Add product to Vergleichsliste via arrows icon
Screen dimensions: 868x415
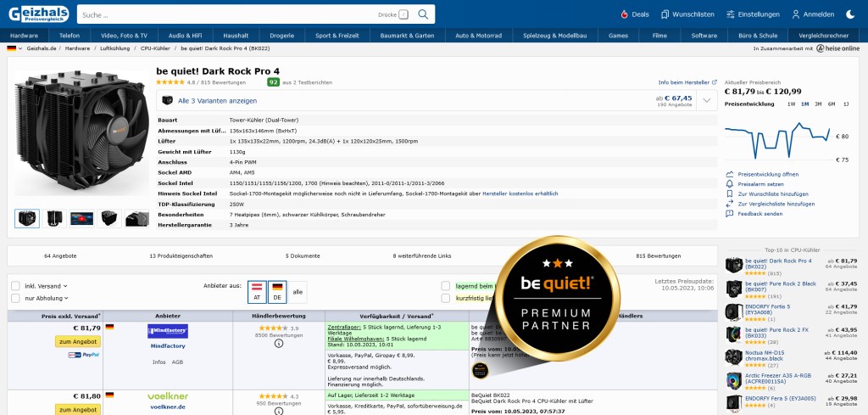[x=730, y=204]
